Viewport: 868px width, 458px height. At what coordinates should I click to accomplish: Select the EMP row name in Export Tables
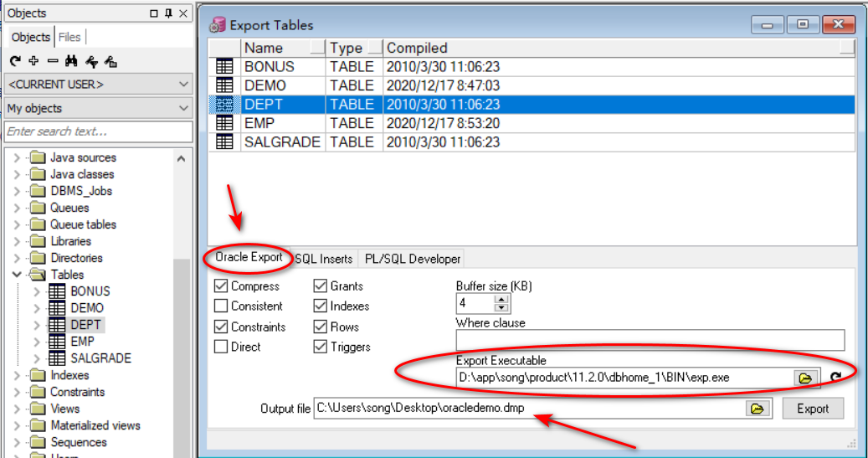(x=259, y=123)
